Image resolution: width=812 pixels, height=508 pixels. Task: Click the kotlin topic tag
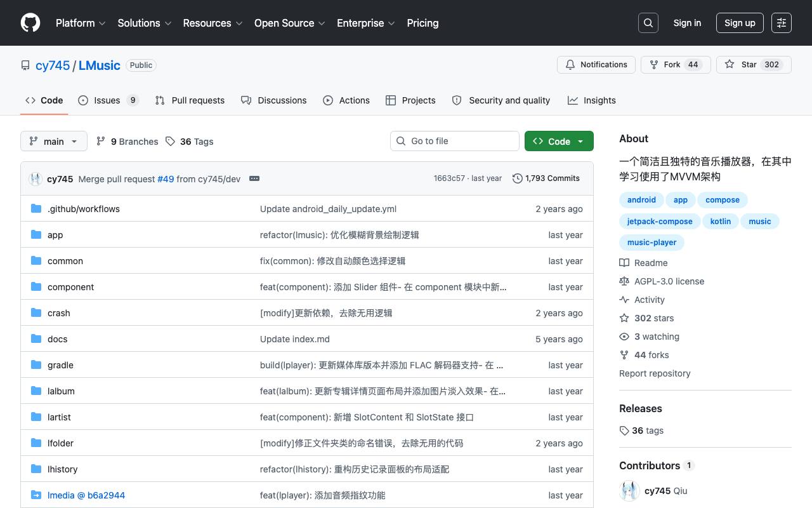721,221
